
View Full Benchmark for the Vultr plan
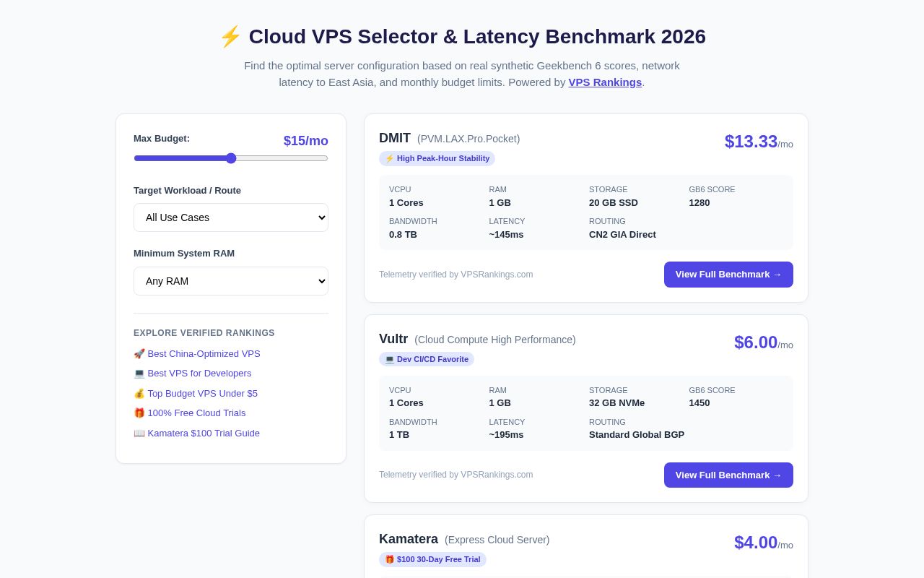pyautogui.click(x=728, y=475)
